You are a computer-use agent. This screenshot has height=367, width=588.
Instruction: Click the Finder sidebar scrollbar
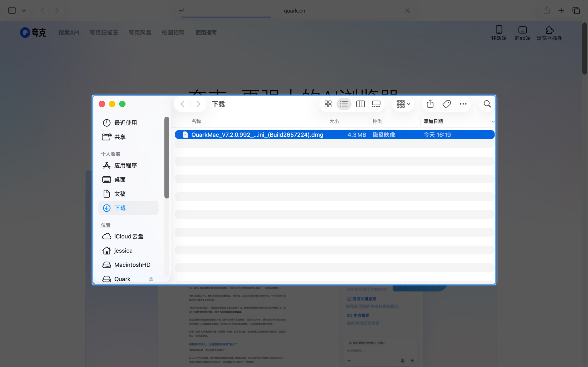(167, 158)
